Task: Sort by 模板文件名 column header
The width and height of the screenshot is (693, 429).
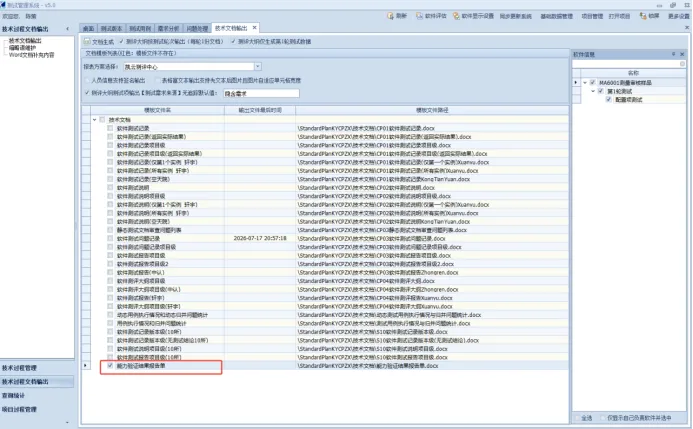Action: click(157, 110)
